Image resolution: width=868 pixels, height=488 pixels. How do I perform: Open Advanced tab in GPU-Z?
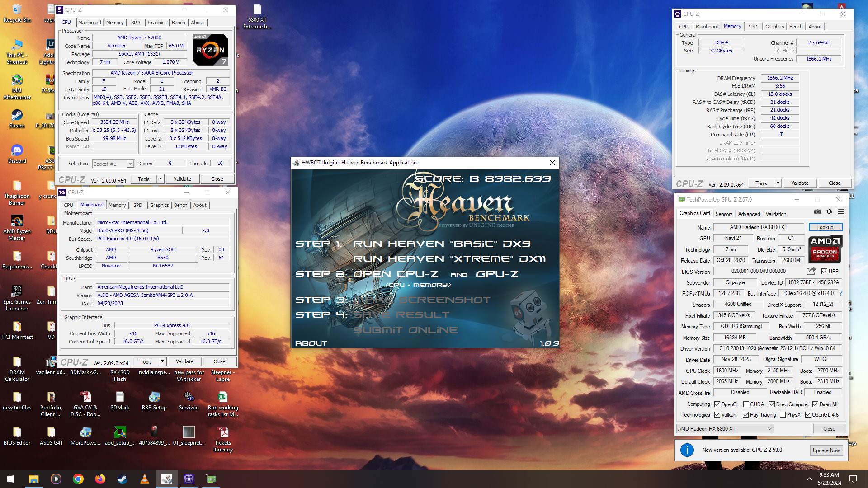pos(749,214)
